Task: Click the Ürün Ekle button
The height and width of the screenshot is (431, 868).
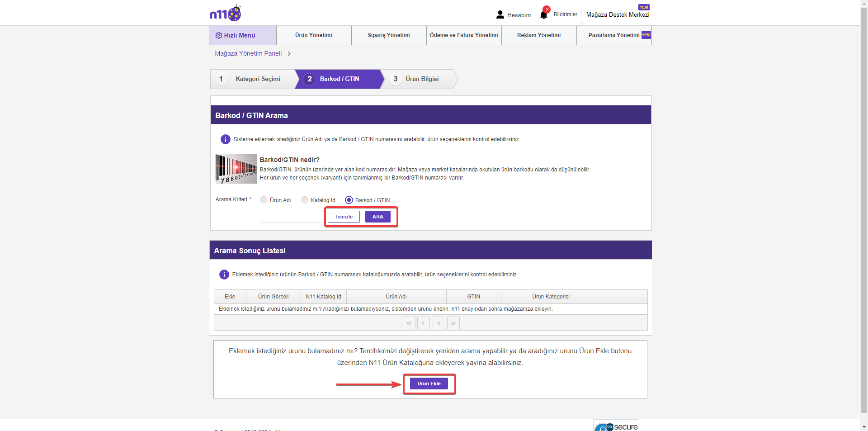Action: (x=429, y=384)
